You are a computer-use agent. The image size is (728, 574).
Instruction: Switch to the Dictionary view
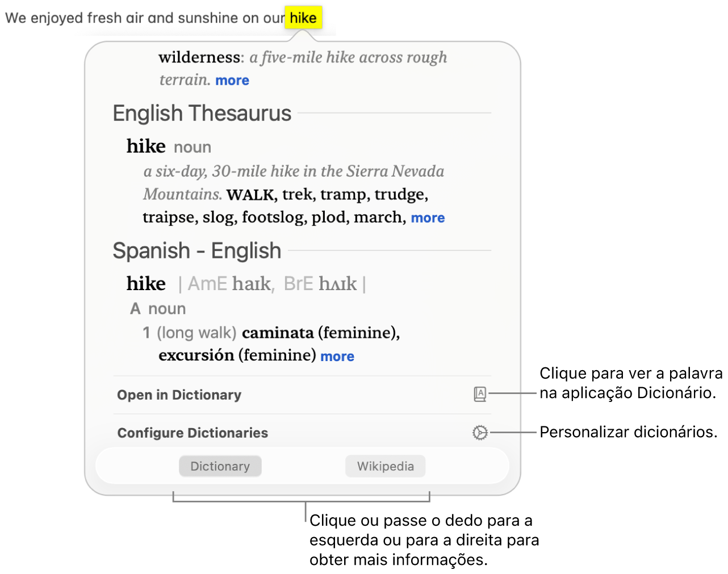pyautogui.click(x=220, y=466)
